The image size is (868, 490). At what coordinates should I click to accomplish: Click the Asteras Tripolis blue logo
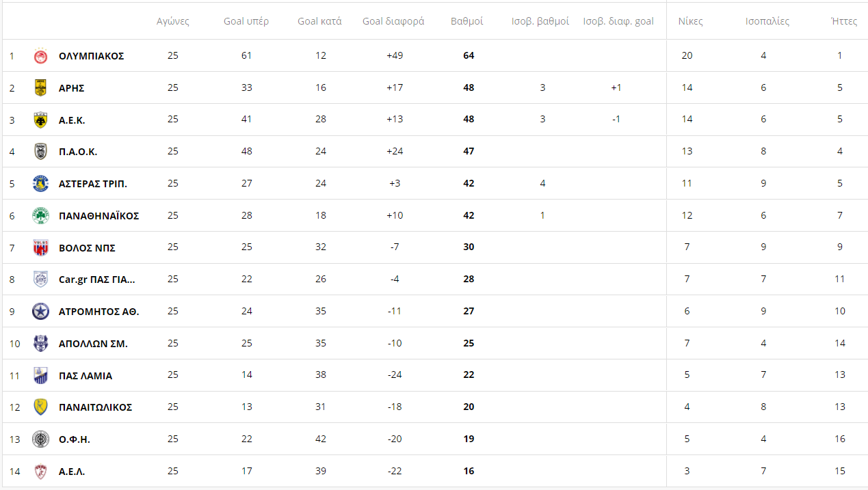tap(41, 184)
